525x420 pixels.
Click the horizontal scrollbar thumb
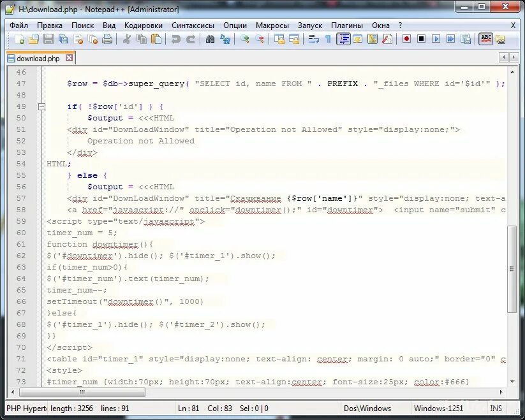click(x=82, y=392)
